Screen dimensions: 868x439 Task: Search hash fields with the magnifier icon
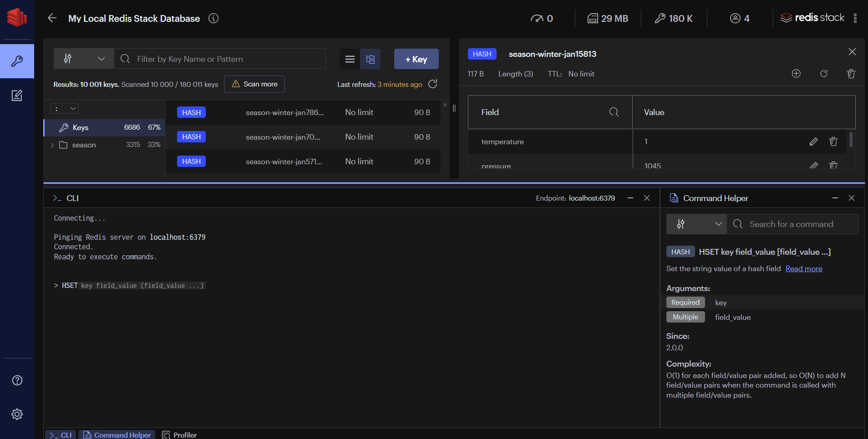614,112
